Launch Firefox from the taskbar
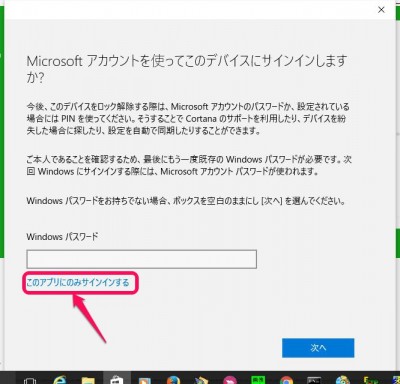 pyautogui.click(x=173, y=380)
